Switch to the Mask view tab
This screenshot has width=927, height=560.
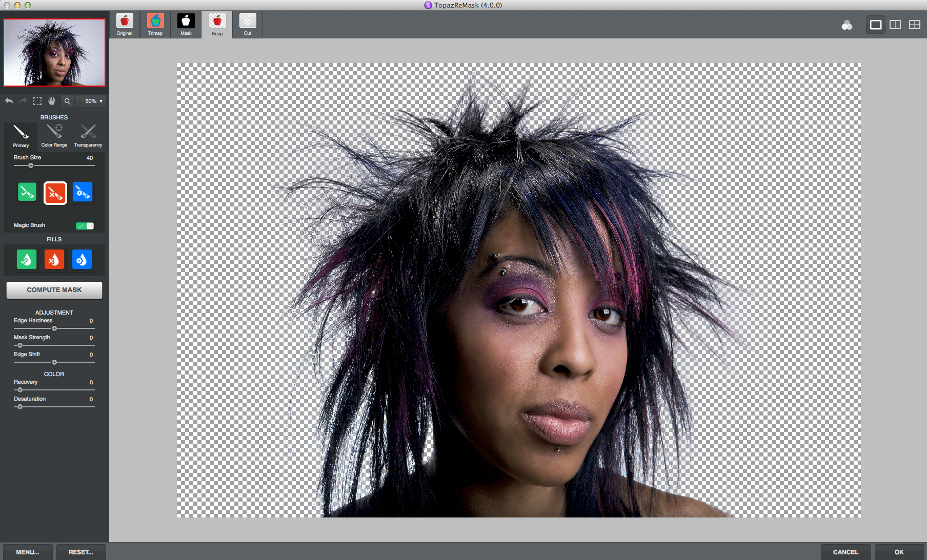[186, 25]
